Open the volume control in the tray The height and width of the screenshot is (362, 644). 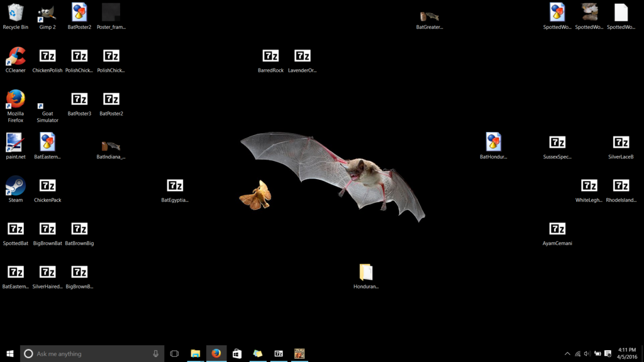(x=587, y=353)
